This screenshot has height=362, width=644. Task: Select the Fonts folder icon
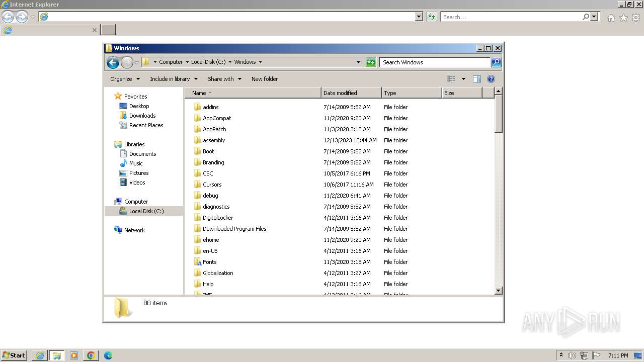[197, 262]
